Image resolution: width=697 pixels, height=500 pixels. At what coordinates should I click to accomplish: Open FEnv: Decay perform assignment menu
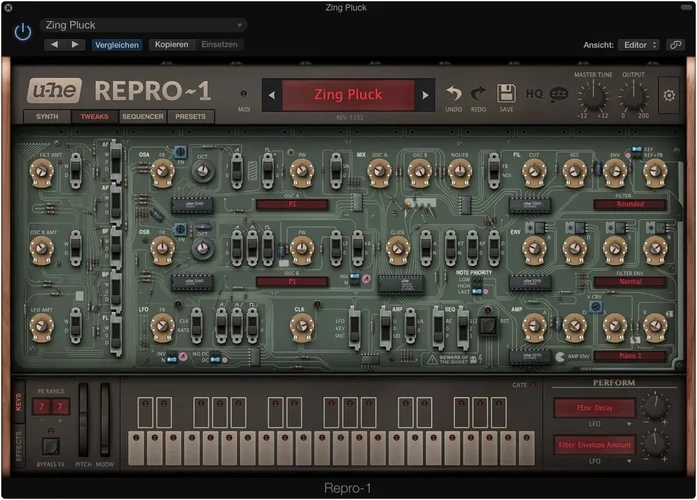595,408
